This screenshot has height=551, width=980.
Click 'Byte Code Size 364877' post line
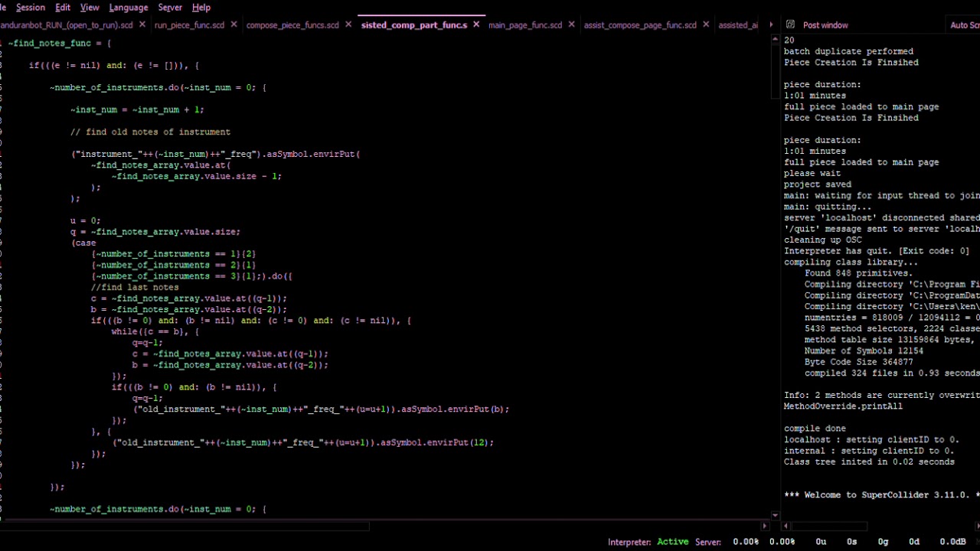click(859, 362)
